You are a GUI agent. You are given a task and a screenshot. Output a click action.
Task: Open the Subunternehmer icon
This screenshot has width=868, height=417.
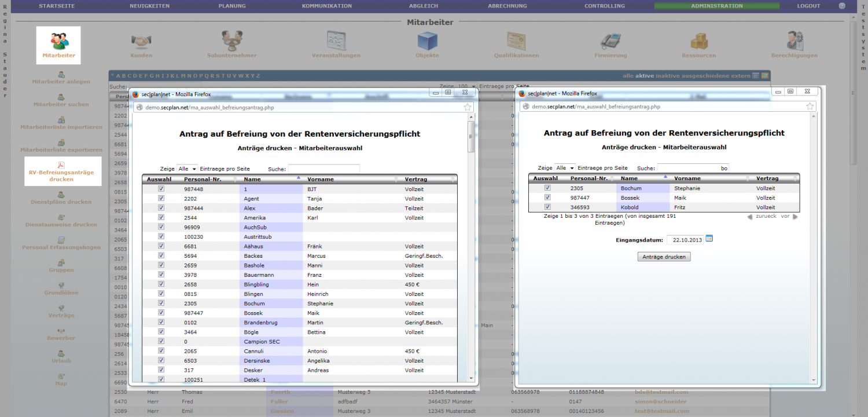tap(232, 41)
